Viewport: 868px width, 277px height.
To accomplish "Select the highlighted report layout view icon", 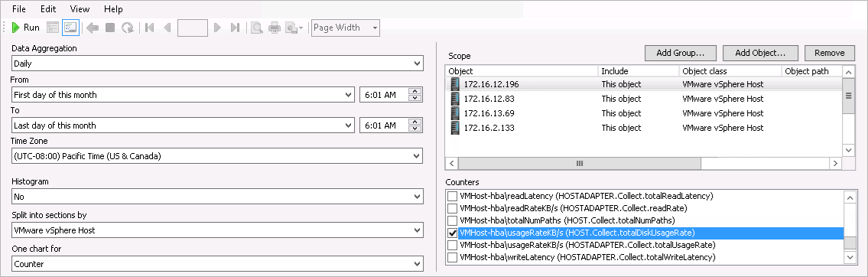I will [x=70, y=27].
